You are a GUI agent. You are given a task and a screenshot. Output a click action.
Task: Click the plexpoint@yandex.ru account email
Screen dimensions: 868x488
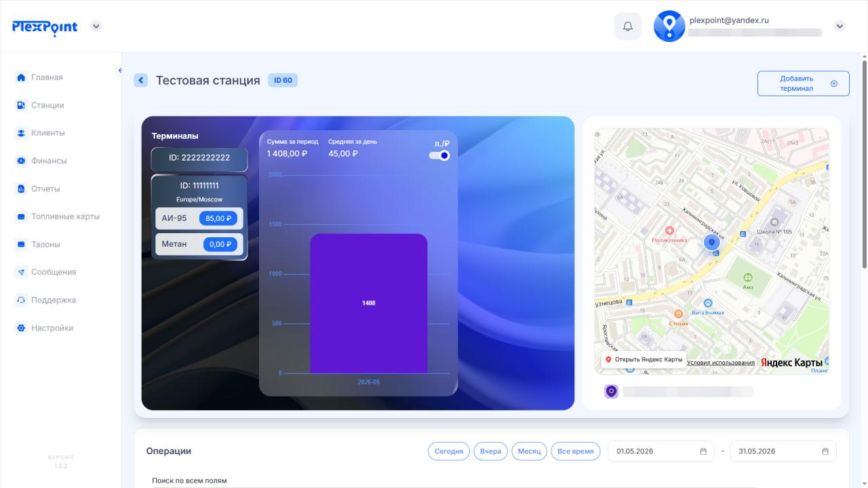click(x=729, y=20)
